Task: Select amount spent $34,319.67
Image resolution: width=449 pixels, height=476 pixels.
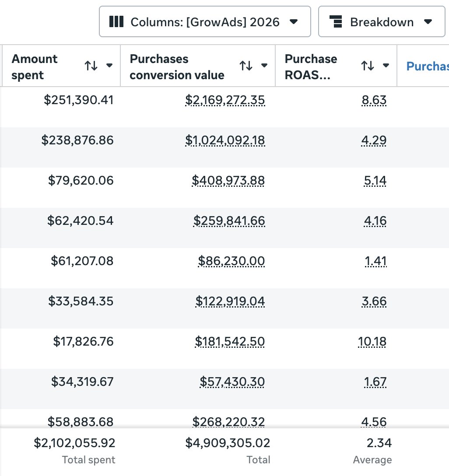Action: [x=82, y=381]
